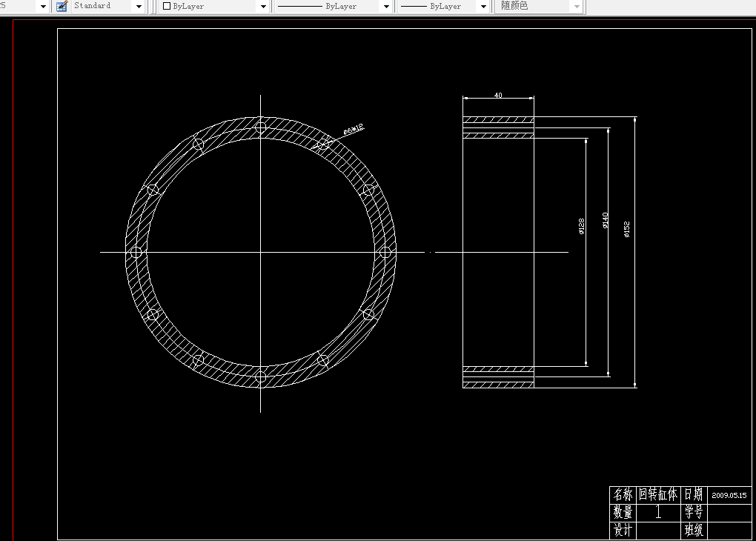This screenshot has height=541, width=756.
Task: Click the 名称 title block cell
Action: [x=623, y=495]
